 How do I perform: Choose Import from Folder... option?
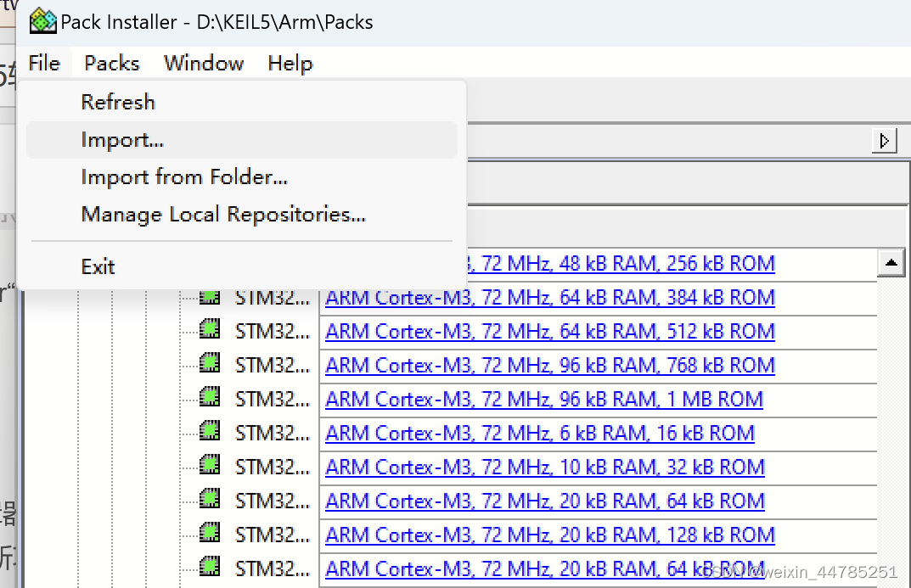(242, 177)
